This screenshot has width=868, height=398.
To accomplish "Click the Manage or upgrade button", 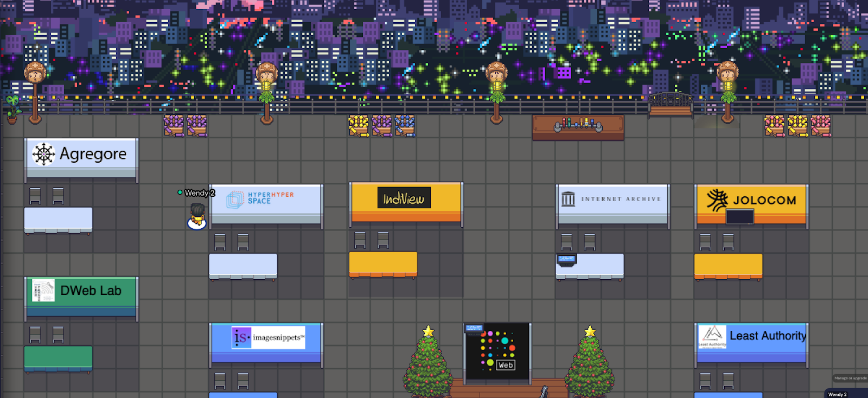I will coord(850,378).
